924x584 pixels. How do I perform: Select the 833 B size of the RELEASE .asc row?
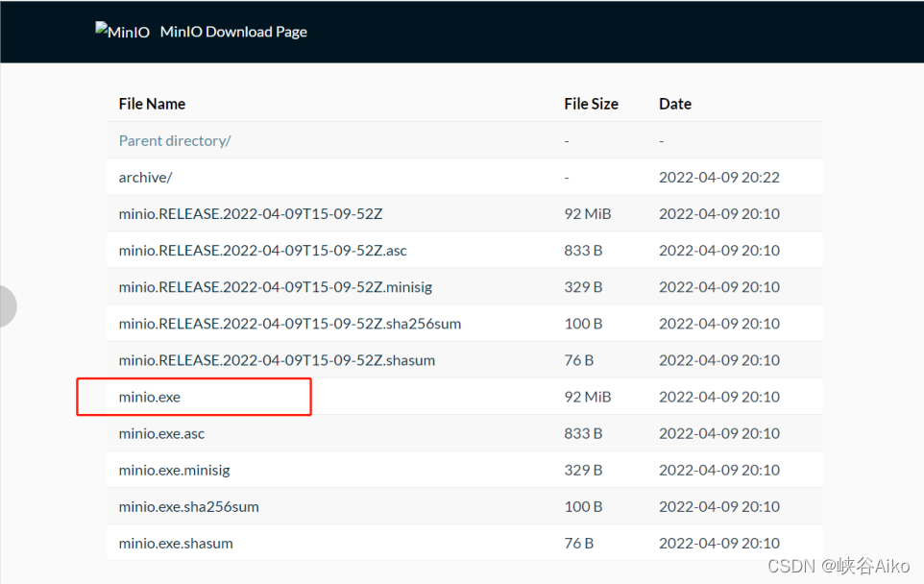pos(583,251)
